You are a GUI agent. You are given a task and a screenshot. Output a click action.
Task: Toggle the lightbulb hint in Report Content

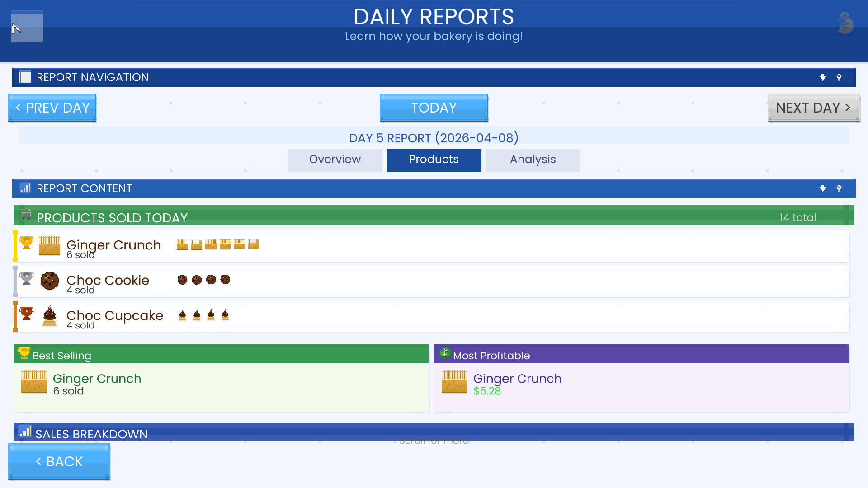click(x=839, y=188)
